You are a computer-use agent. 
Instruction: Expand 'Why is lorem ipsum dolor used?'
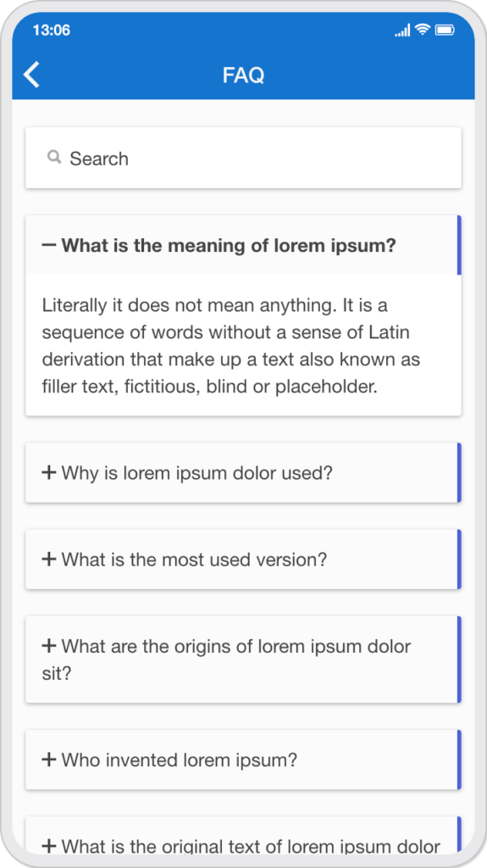coord(244,473)
